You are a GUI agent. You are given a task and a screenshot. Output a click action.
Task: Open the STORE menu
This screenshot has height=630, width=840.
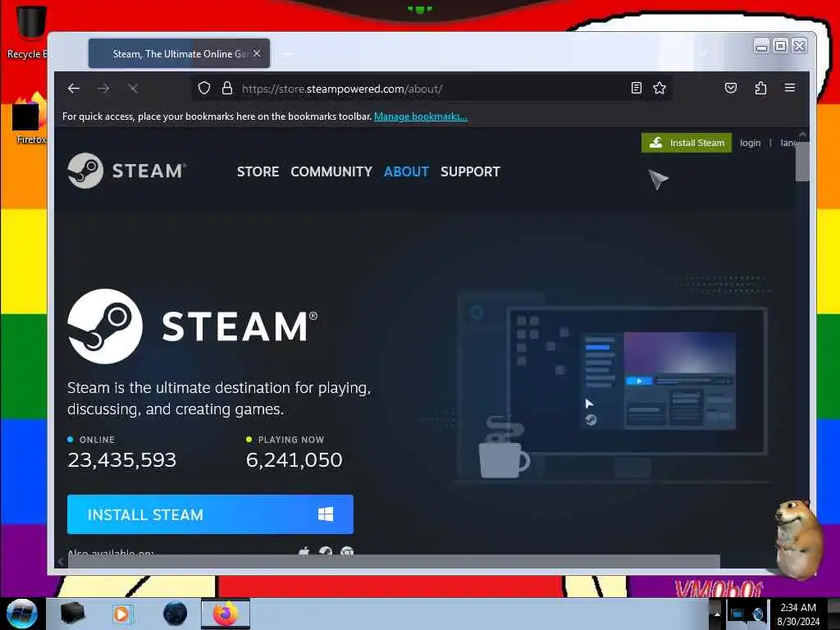[258, 171]
